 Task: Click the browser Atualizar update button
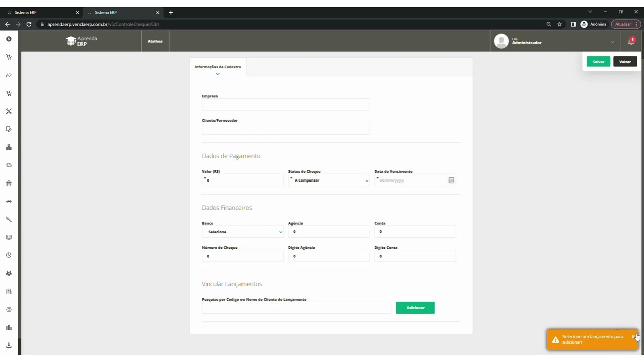[625, 24]
